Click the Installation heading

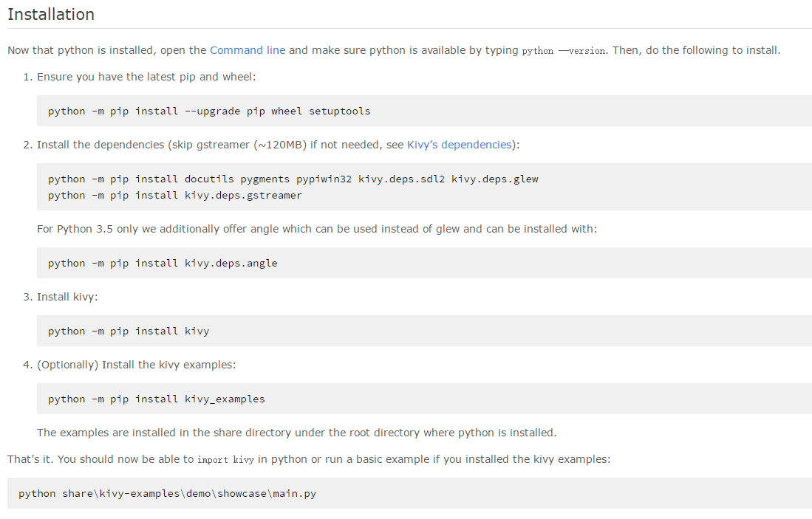coord(51,15)
